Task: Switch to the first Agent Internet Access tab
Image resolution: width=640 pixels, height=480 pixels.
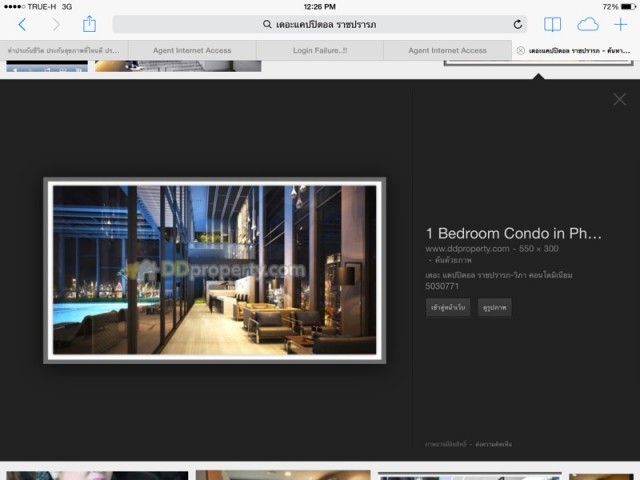Action: click(x=193, y=50)
